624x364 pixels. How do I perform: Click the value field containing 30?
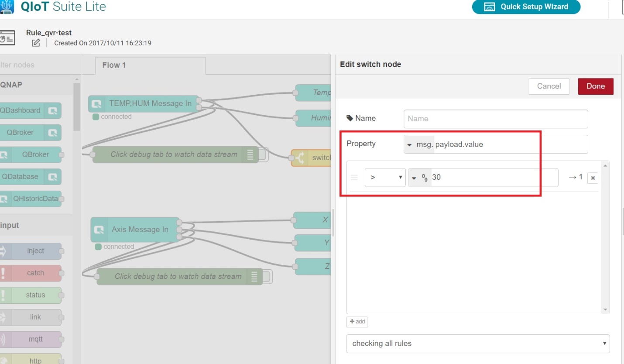pos(494,178)
